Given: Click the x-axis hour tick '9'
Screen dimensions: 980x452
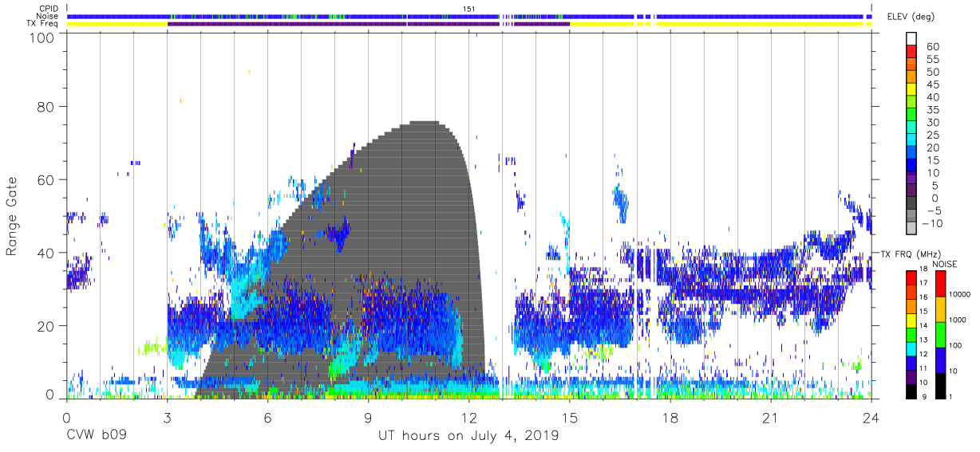Looking at the screenshot, I should (368, 417).
